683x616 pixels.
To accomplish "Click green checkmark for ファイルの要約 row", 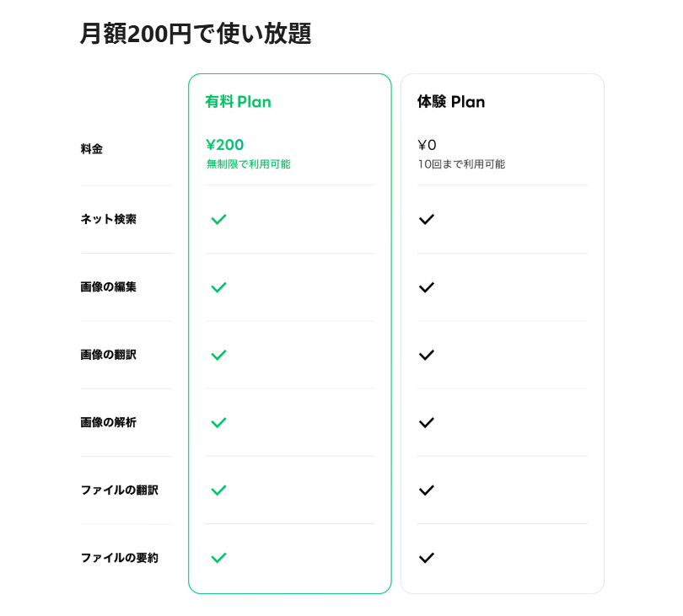I will [218, 558].
